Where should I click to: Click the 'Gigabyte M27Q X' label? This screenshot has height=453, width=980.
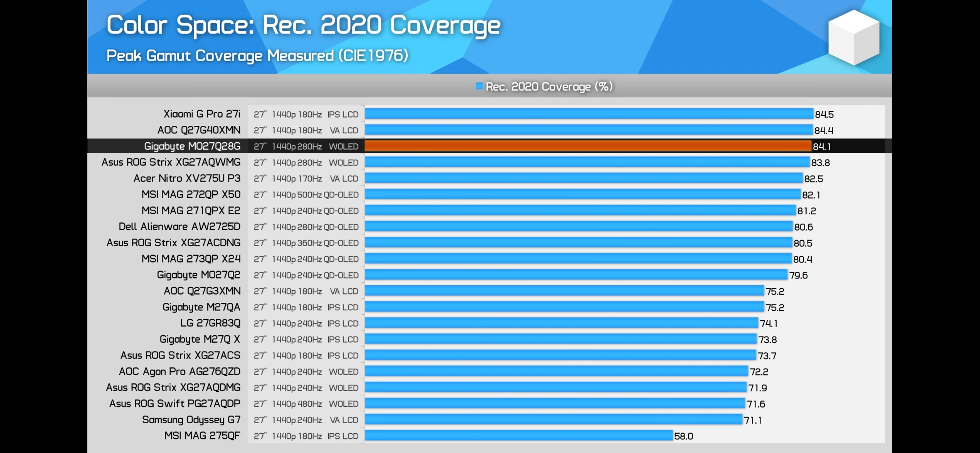[x=200, y=339]
